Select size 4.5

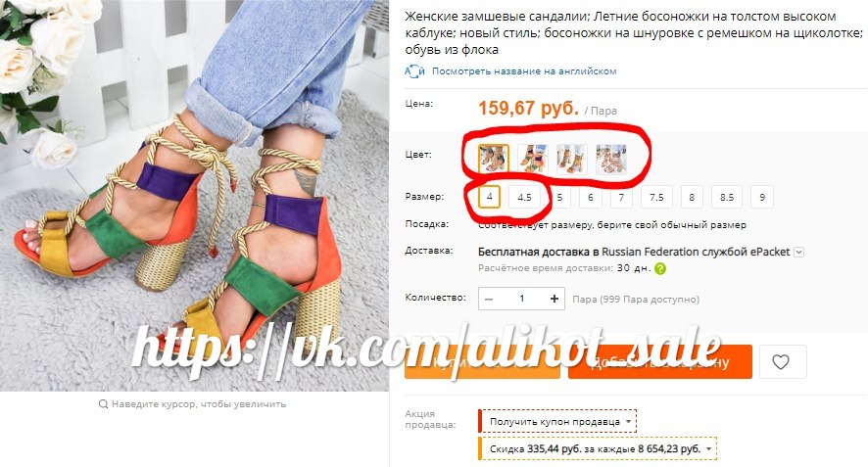click(525, 197)
